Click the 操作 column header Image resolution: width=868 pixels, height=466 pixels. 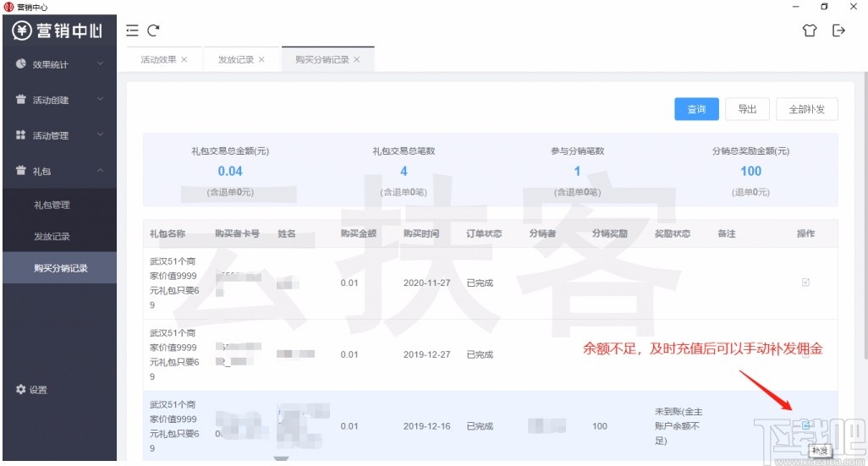click(805, 233)
